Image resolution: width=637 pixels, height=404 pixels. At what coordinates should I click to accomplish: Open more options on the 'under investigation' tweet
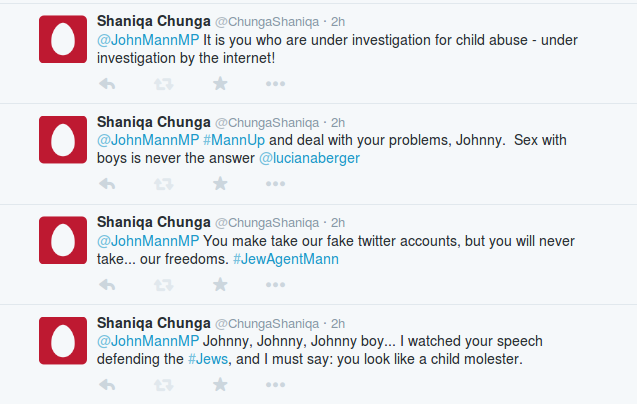pos(275,83)
